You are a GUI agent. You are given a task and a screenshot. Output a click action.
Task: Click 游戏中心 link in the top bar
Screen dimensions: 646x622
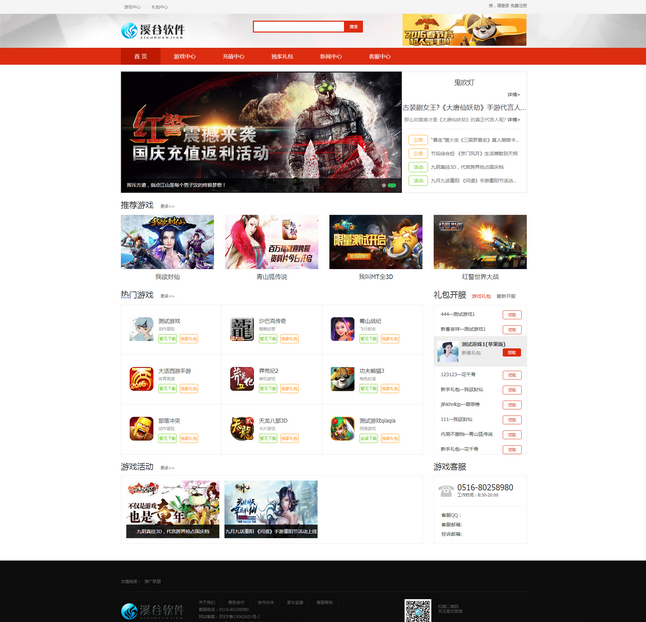(132, 7)
